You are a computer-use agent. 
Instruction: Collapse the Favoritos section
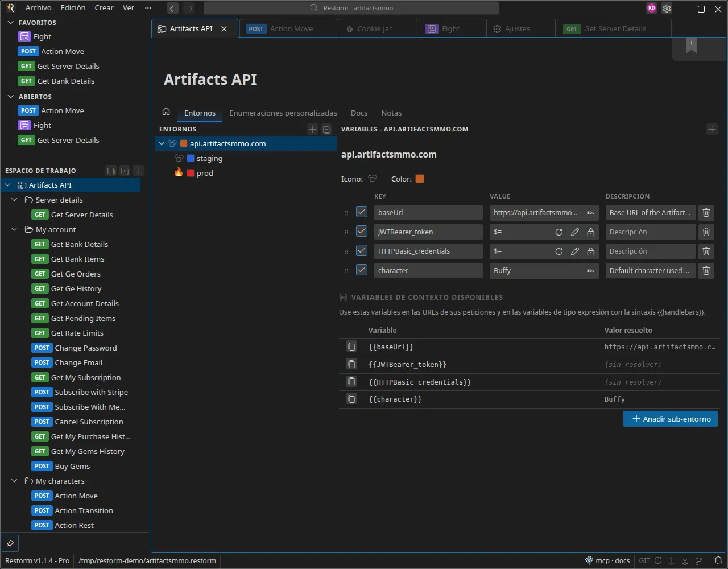pyautogui.click(x=10, y=23)
